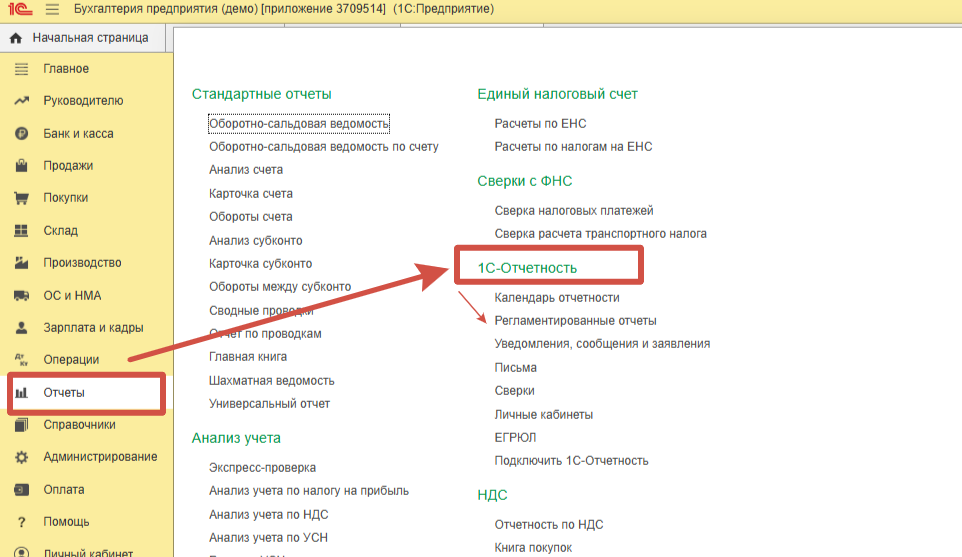Image resolution: width=962 pixels, height=557 pixels.
Task: Open the Справочники section
Action: pyautogui.click(x=79, y=424)
